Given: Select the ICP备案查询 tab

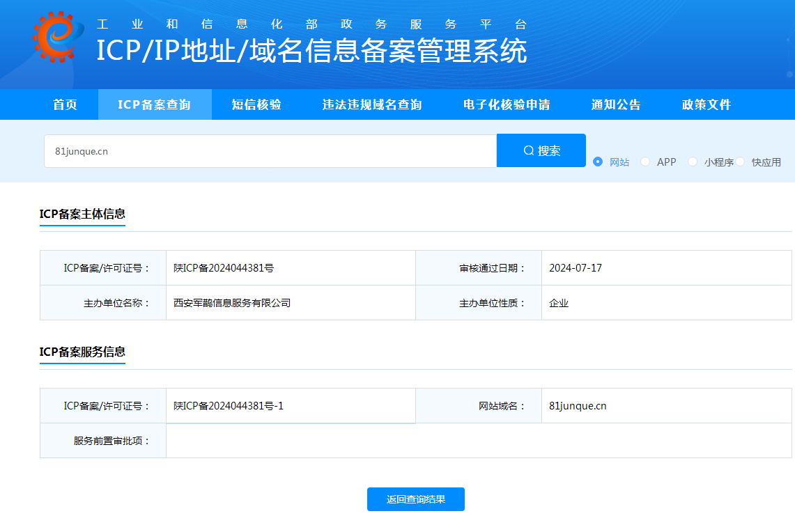Looking at the screenshot, I should 155,105.
